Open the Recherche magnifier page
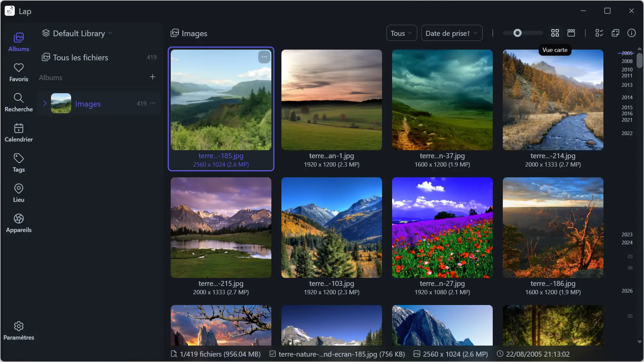 (19, 103)
